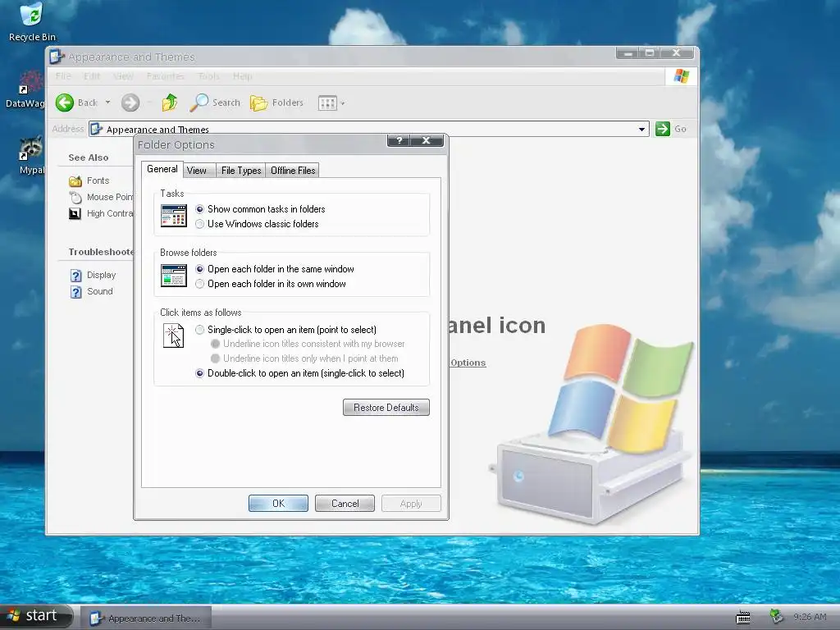Viewport: 840px width, 630px height.
Task: Toggle the Folders pane toolbar button
Action: coord(277,103)
